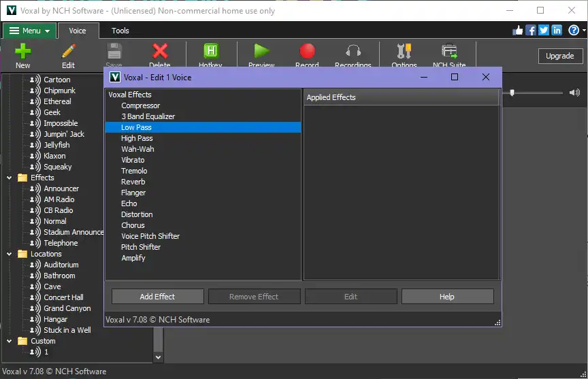Select the Low Pass effect

click(203, 127)
